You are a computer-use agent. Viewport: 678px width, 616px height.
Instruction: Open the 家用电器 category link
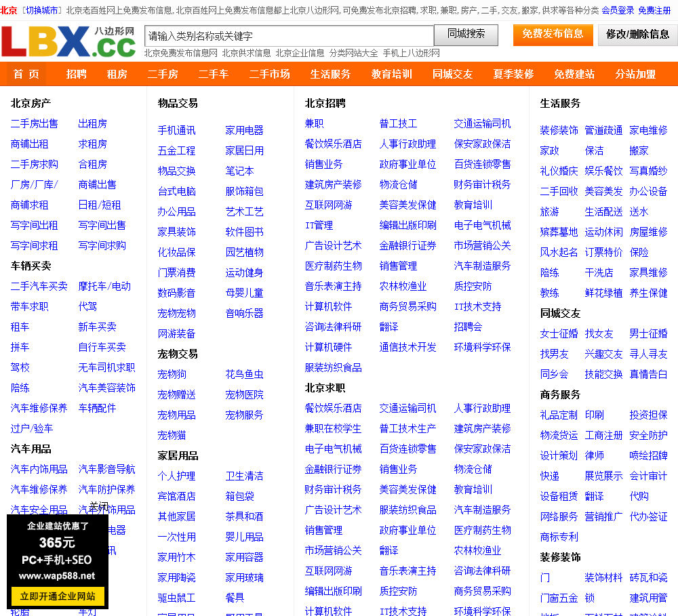[x=244, y=131]
